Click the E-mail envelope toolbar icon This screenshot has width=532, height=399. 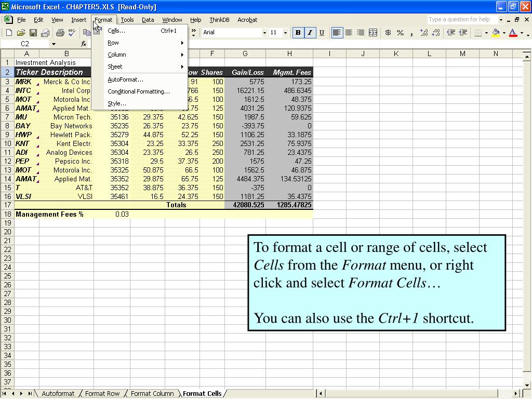45,33
